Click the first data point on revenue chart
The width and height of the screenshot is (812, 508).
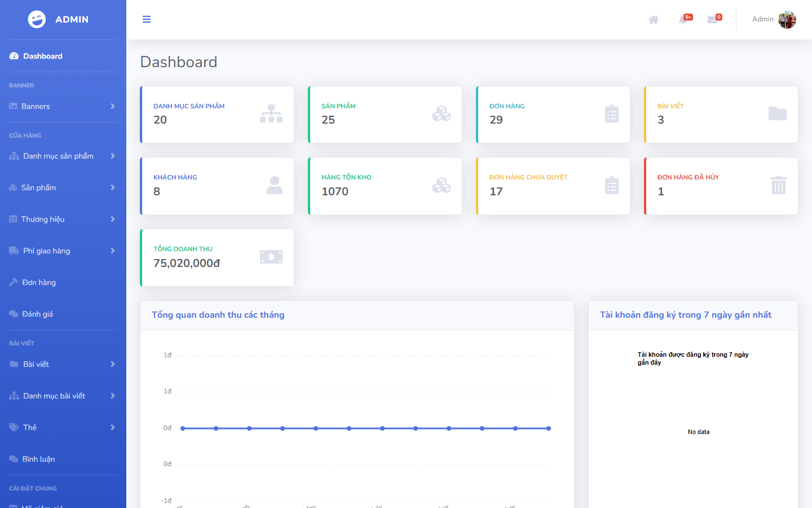(183, 428)
